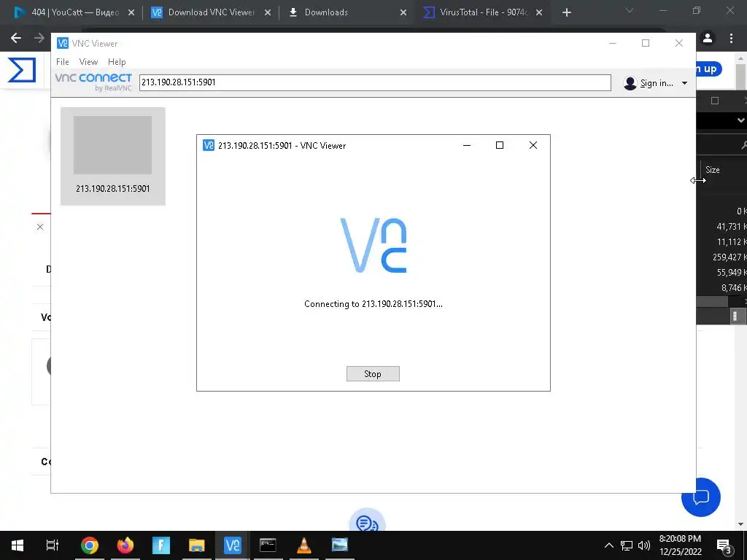Click the VirusTotal sigma logo
747x560 pixels.
(x=22, y=70)
